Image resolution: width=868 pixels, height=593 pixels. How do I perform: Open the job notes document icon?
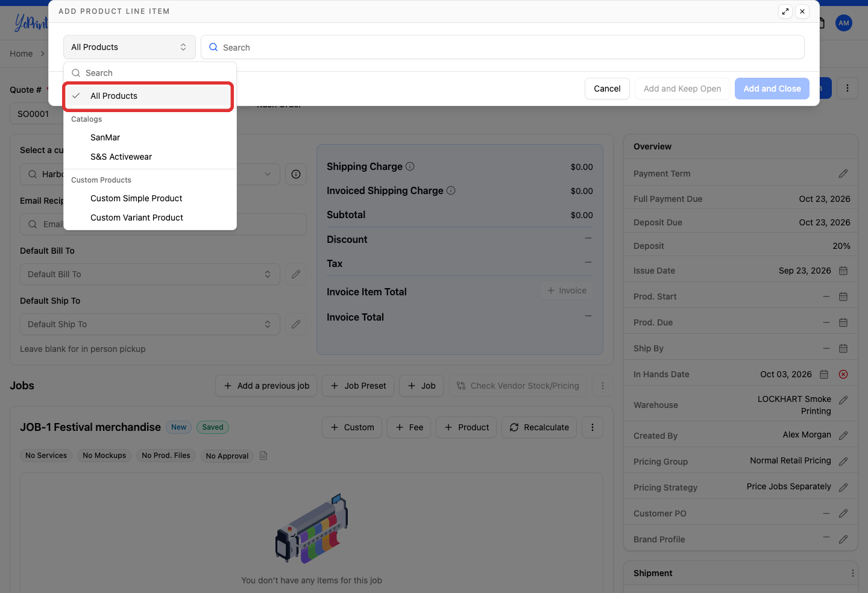click(x=263, y=456)
